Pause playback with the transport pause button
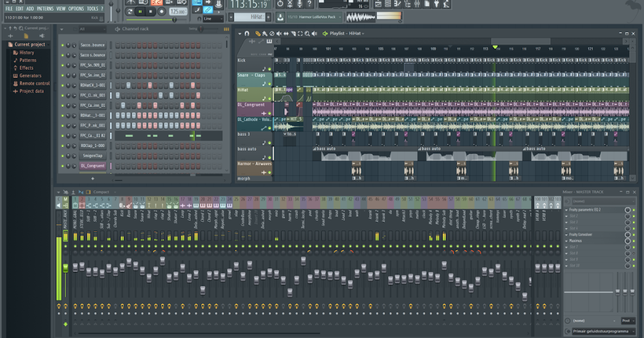This screenshot has width=644, height=338. click(x=140, y=11)
